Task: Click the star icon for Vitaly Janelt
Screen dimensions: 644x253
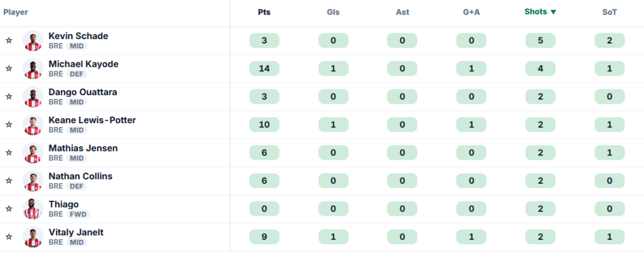Action: point(9,237)
